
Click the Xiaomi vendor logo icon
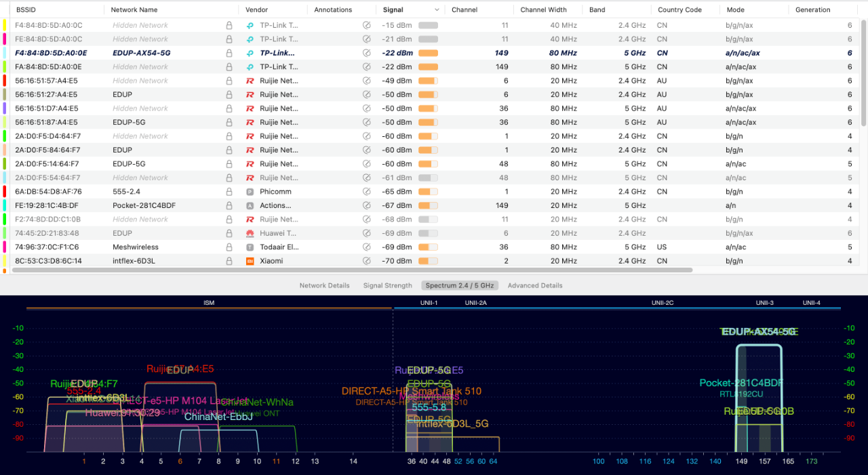[x=250, y=261]
